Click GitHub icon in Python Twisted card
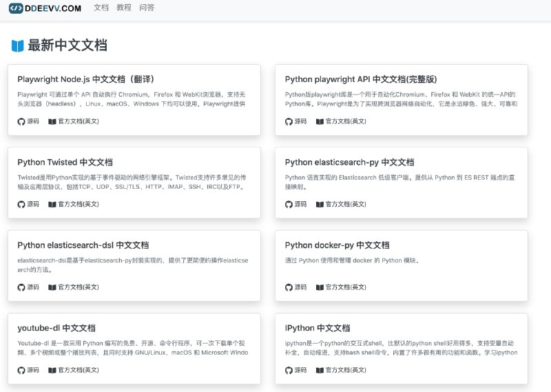Viewport: 551px width, 392px height. (x=21, y=205)
